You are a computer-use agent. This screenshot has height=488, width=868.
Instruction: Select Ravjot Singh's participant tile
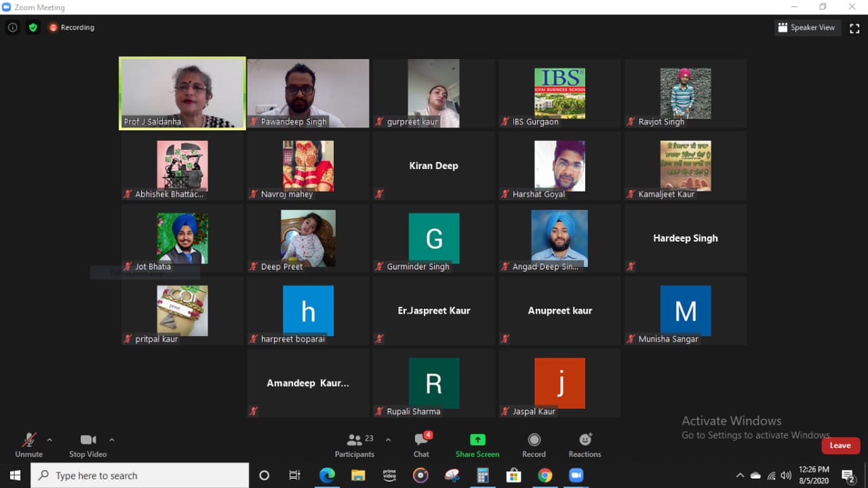coord(686,93)
